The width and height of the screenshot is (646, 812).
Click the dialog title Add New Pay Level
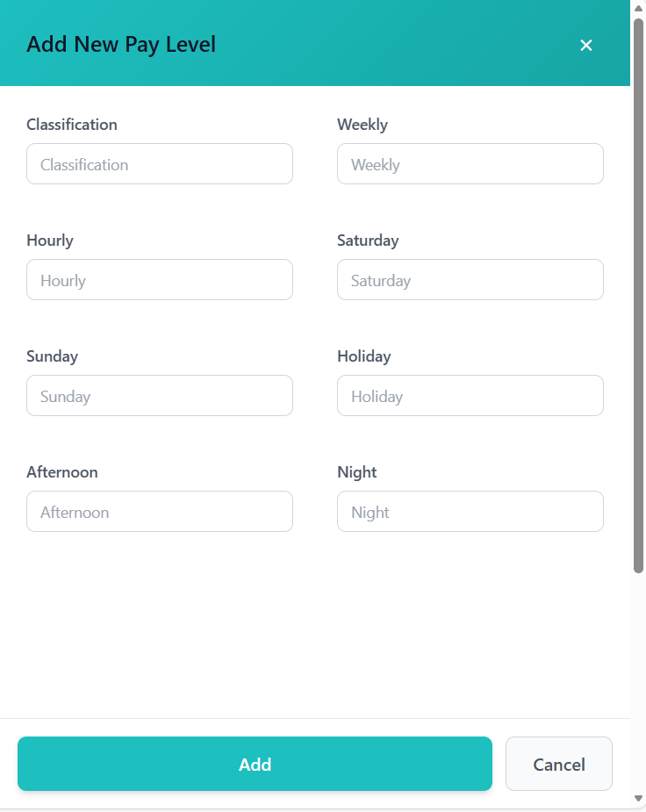(x=120, y=44)
